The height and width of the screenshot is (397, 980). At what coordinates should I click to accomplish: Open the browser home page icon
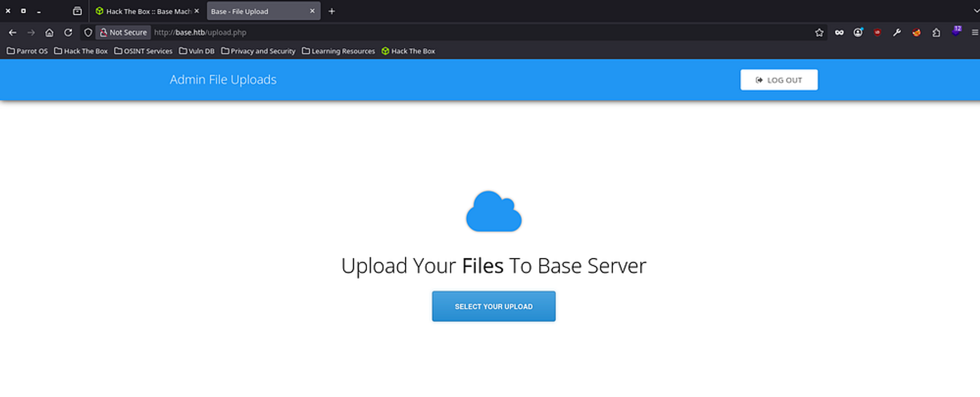click(50, 32)
